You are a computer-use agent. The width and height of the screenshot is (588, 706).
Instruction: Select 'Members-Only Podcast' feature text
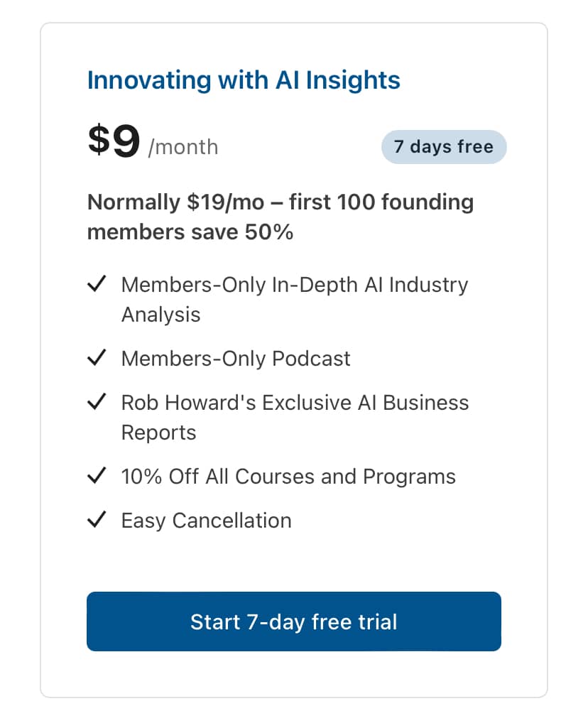point(236,359)
